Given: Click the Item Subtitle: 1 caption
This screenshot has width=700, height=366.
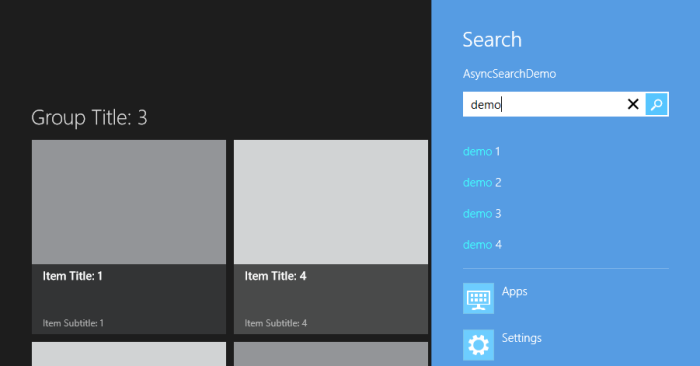Looking at the screenshot, I should point(73,323).
